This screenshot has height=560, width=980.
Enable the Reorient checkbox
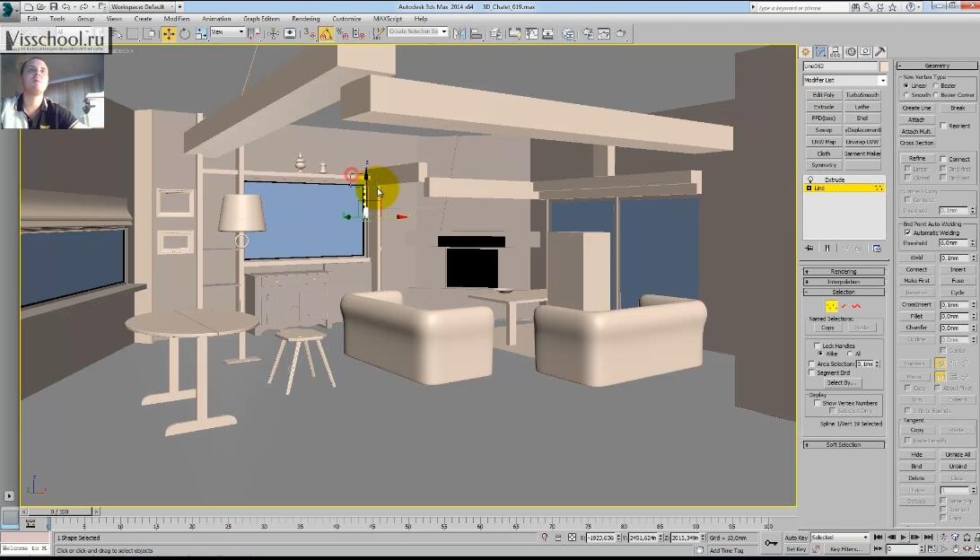pos(943,126)
